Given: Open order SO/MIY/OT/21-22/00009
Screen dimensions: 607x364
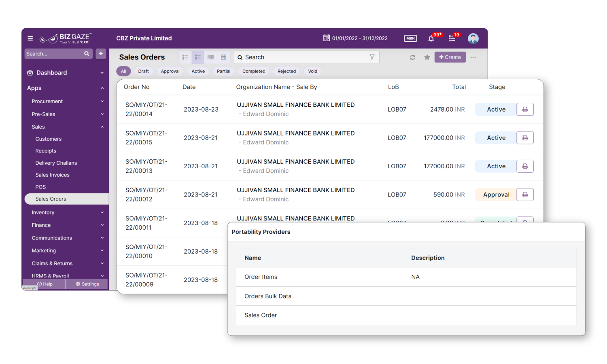Looking at the screenshot, I should [146, 280].
